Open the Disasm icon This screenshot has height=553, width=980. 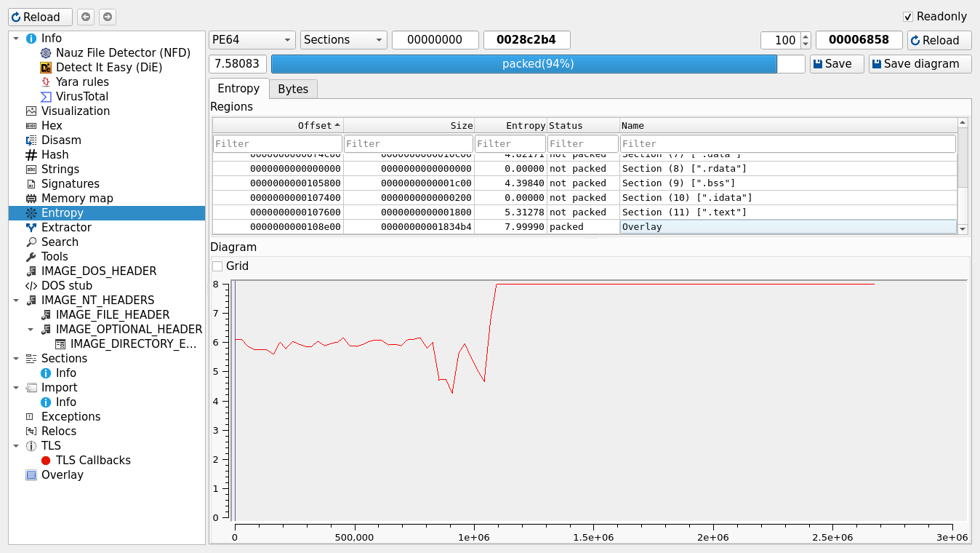[x=31, y=140]
